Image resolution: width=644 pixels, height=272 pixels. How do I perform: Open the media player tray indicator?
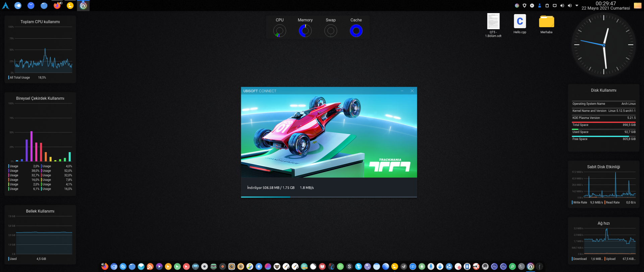(532, 5)
